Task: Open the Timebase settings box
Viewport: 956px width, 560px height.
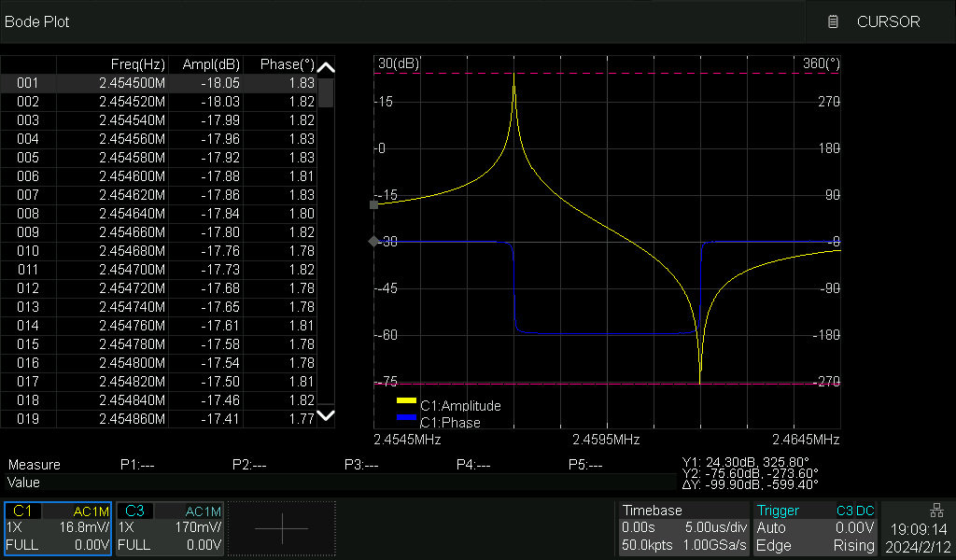Action: (x=683, y=528)
